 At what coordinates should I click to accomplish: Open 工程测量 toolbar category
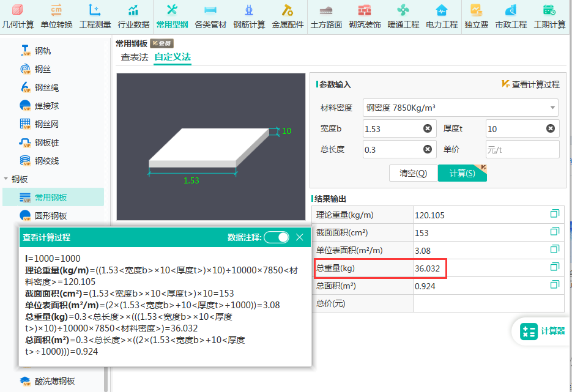pos(95,17)
